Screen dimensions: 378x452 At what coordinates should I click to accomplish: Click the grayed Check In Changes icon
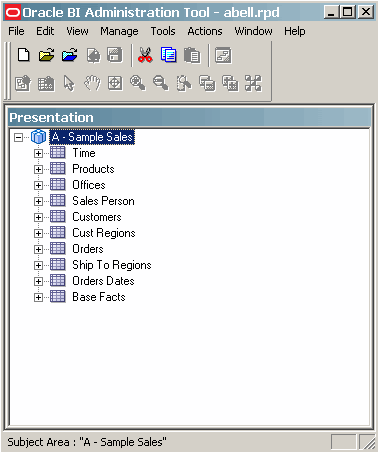coord(93,55)
